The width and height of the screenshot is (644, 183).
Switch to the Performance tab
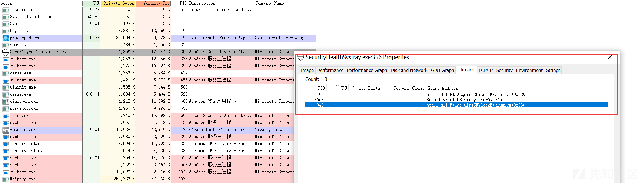coord(330,70)
